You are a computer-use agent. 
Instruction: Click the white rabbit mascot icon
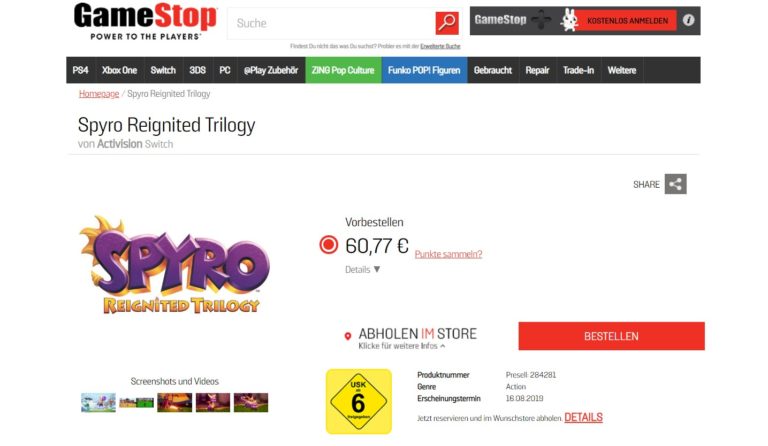[569, 21]
